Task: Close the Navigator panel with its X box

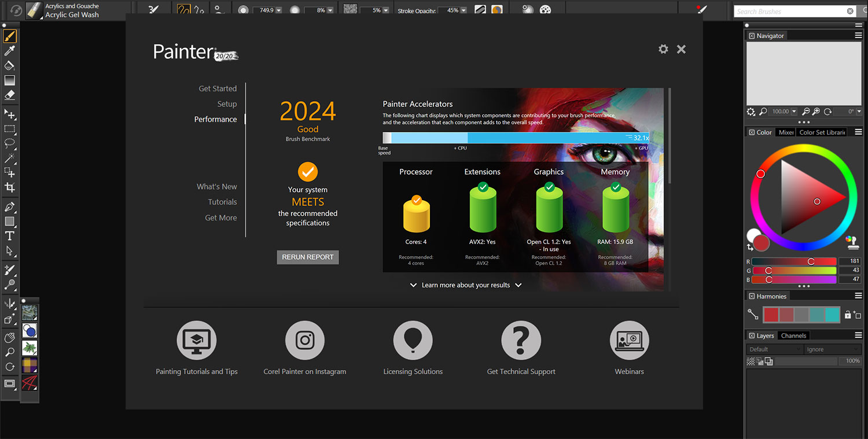Action: 751,36
